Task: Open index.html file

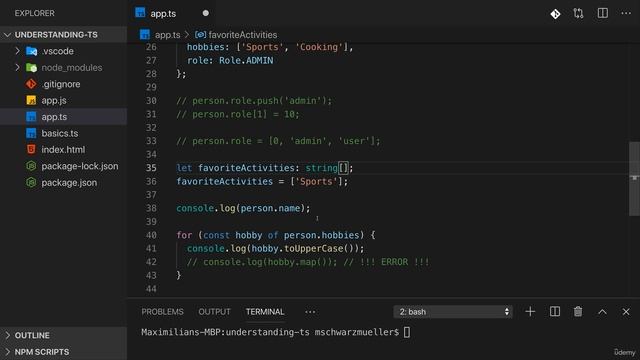Action: [63, 150]
